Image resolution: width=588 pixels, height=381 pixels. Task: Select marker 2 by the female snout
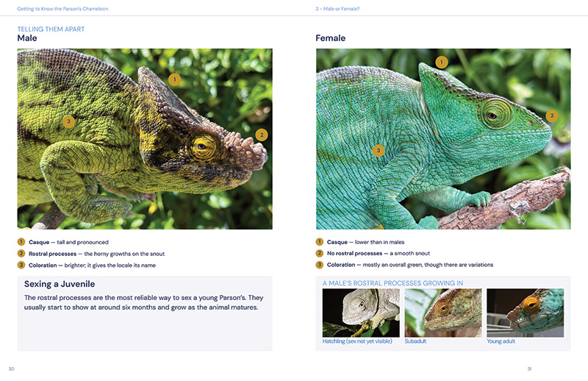[552, 115]
